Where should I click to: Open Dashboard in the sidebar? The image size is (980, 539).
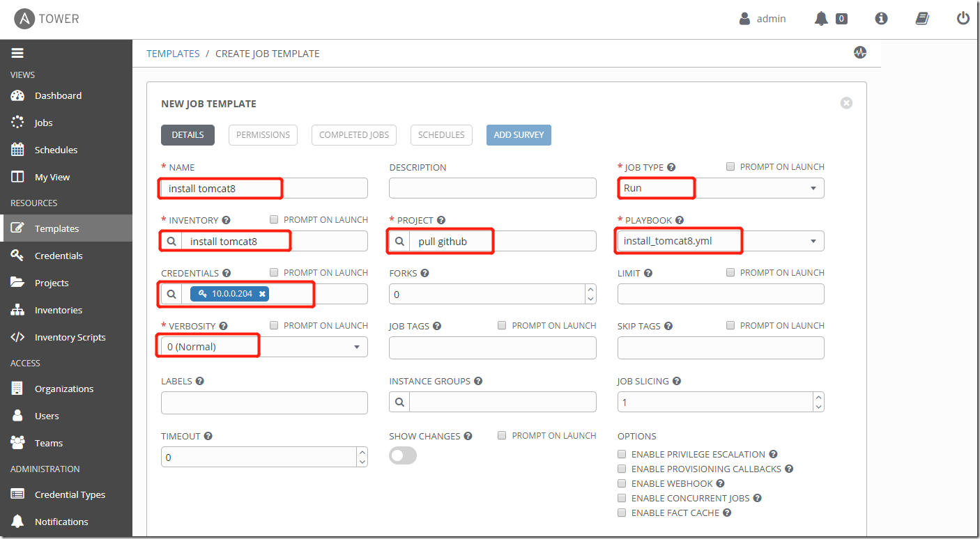tap(66, 95)
